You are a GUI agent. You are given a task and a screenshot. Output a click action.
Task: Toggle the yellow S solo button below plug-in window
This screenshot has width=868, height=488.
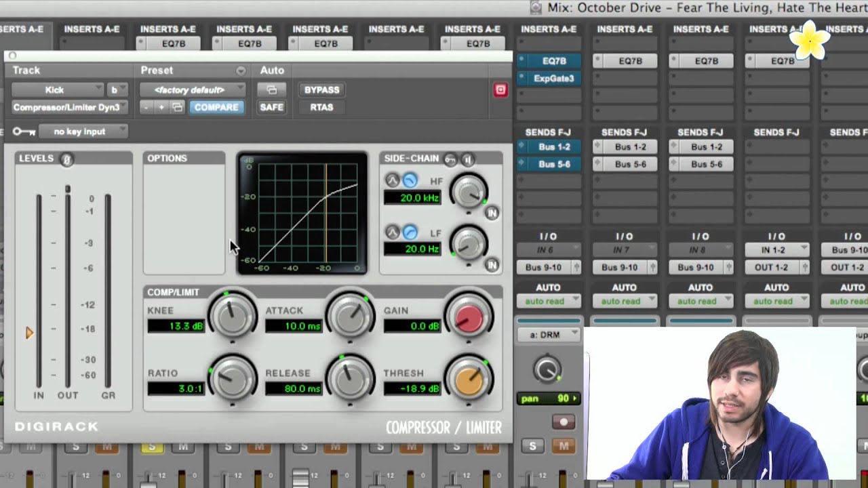(152, 447)
